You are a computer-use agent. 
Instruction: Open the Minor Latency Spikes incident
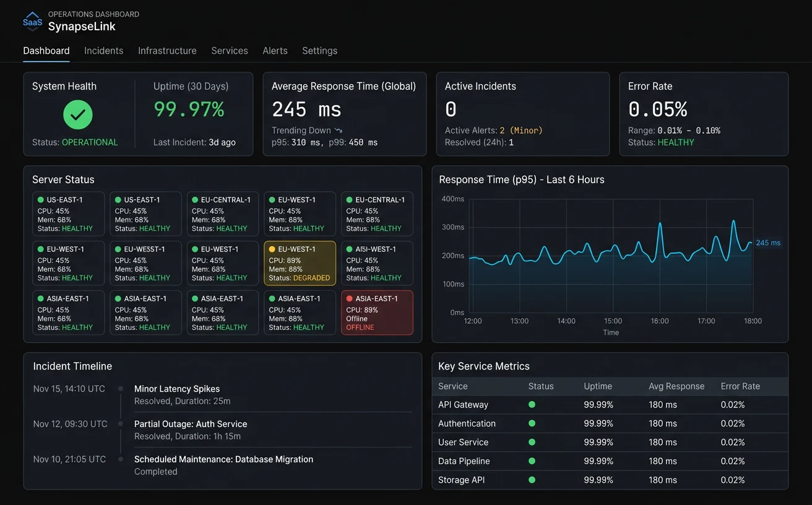(x=177, y=389)
